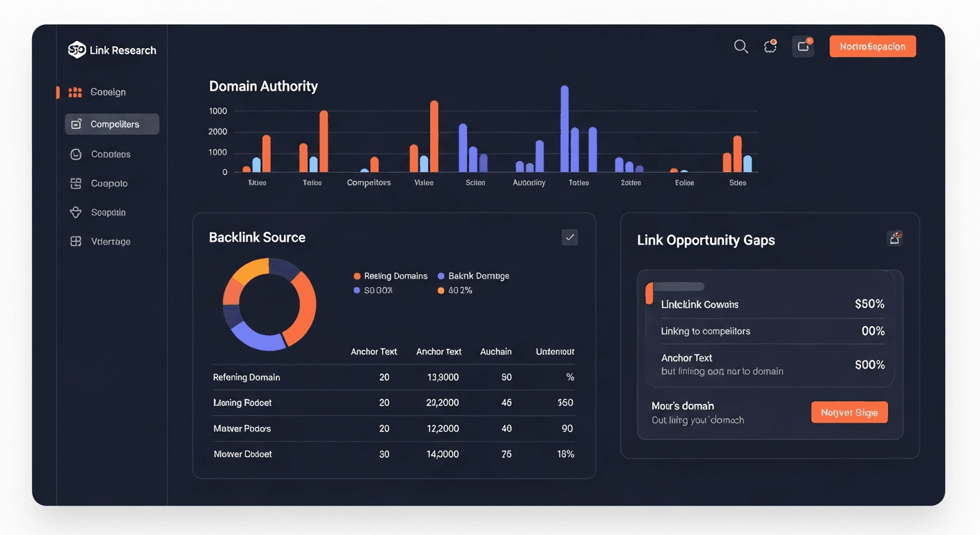Toggle the Referring Domains legend dot
The width and height of the screenshot is (980, 535).
pyautogui.click(x=357, y=276)
